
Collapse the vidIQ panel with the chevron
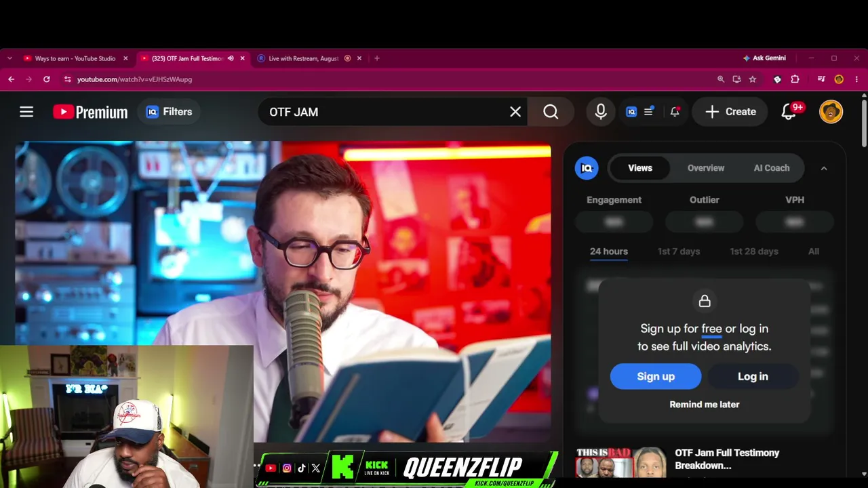click(824, 168)
